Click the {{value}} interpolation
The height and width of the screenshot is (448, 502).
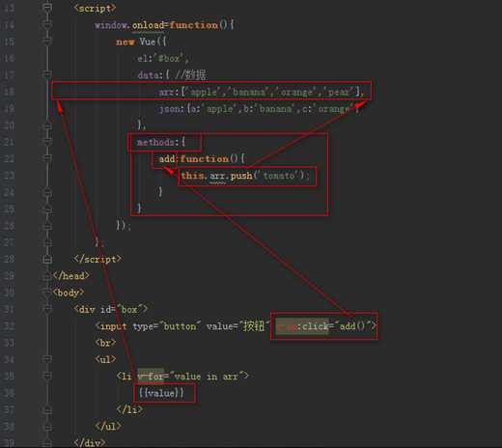pyautogui.click(x=161, y=393)
